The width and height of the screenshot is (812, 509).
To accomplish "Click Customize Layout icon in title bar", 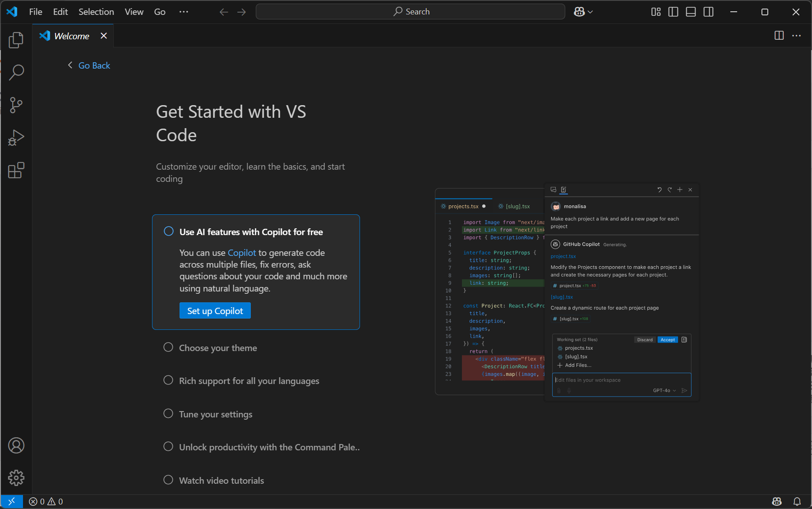I will (656, 12).
